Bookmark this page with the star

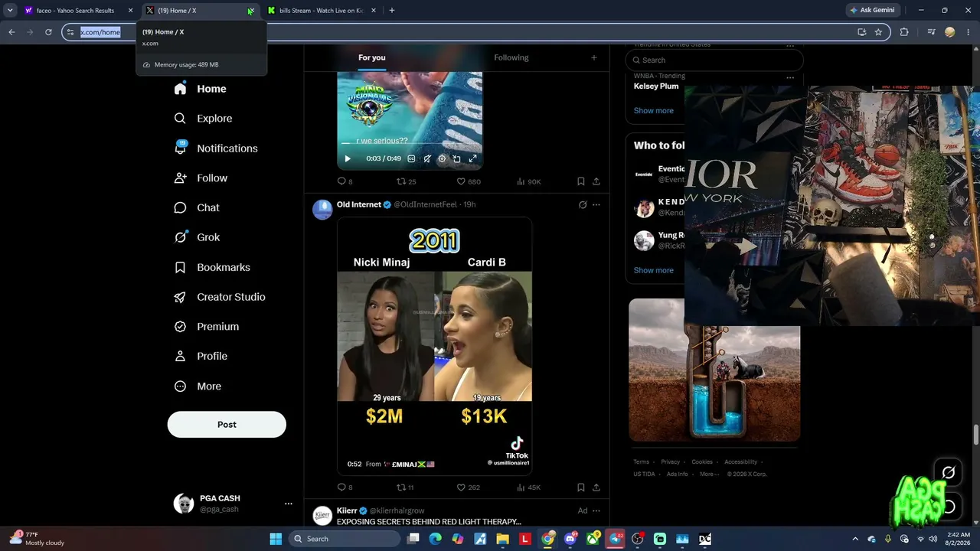click(878, 32)
